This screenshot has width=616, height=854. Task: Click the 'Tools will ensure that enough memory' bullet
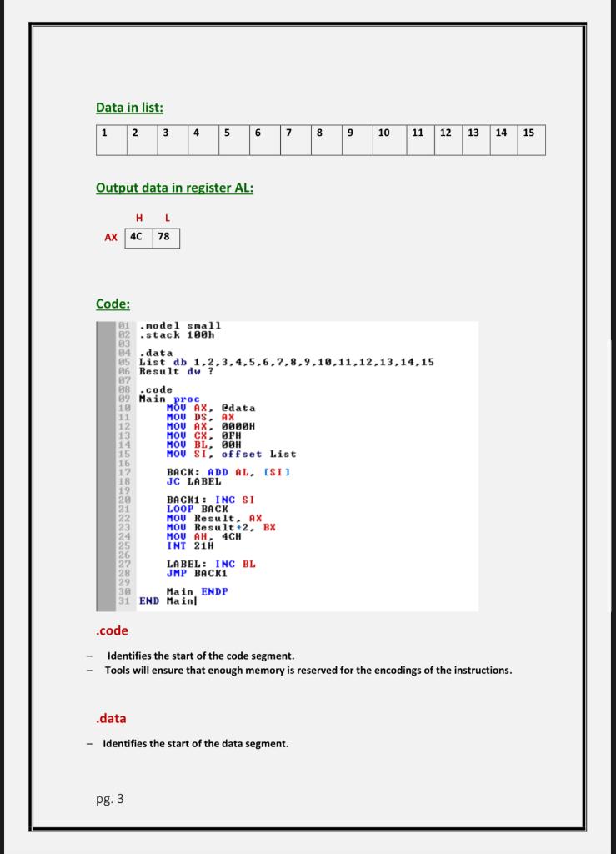pos(308,671)
